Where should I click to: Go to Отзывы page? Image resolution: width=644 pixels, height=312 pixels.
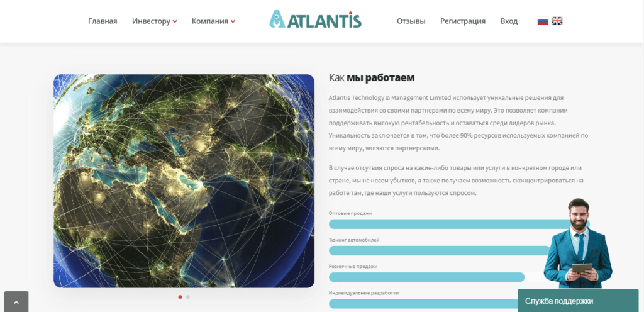coord(411,21)
